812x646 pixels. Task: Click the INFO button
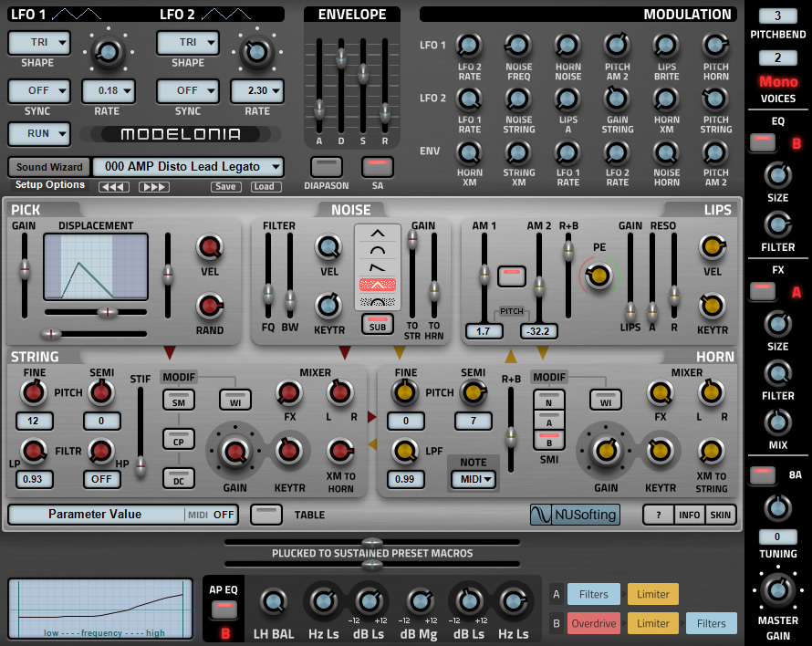[x=689, y=515]
